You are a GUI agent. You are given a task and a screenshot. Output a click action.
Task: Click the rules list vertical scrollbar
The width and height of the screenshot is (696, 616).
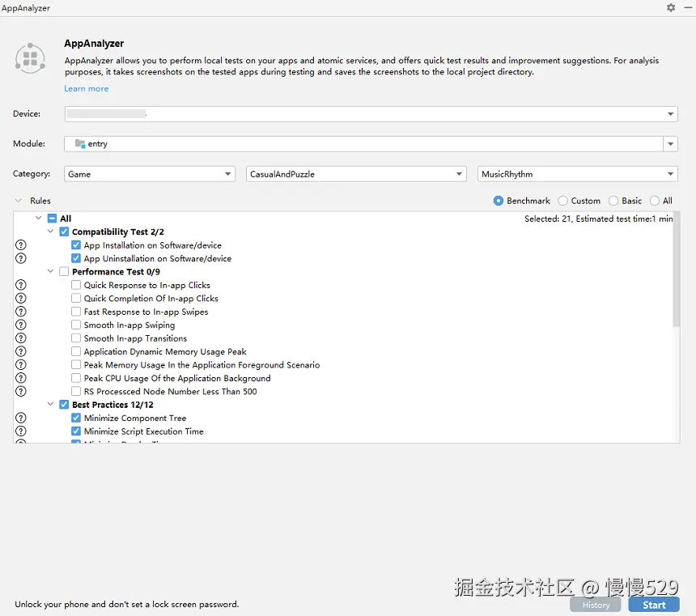[676, 269]
